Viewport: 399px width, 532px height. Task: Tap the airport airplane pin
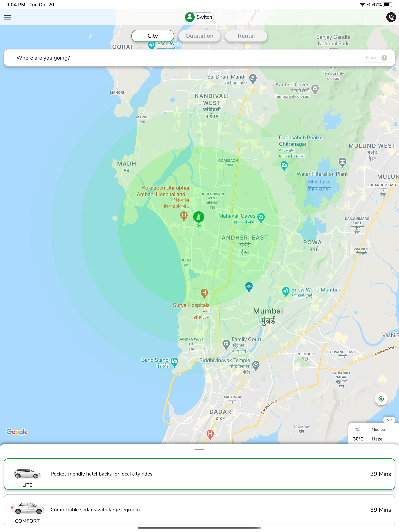249,287
